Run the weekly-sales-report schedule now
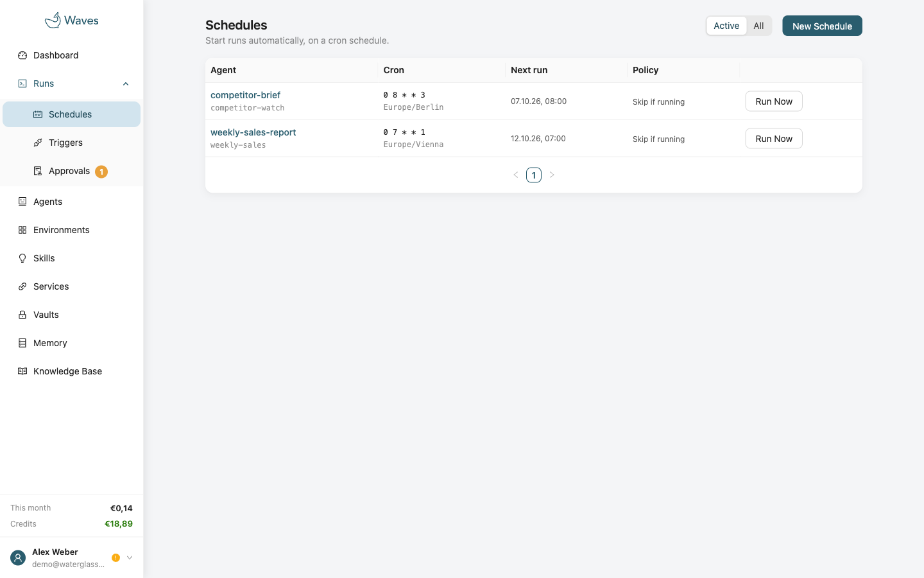Screen dimensions: 924x578 coord(774,139)
